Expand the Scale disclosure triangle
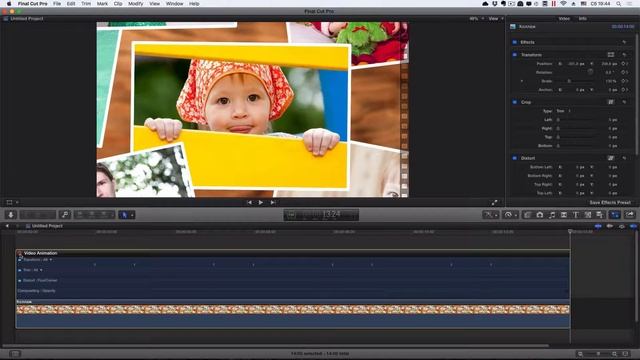Image resolution: width=640 pixels, height=360 pixels. 522,81
